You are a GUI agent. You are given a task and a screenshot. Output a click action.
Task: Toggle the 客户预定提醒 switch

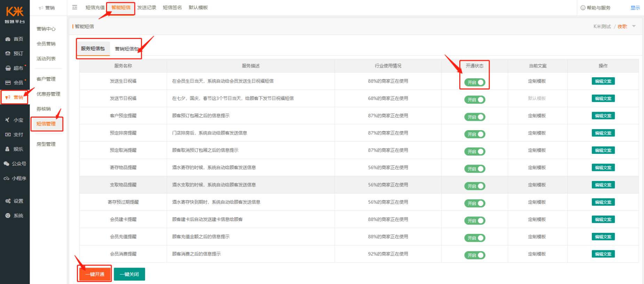click(475, 117)
